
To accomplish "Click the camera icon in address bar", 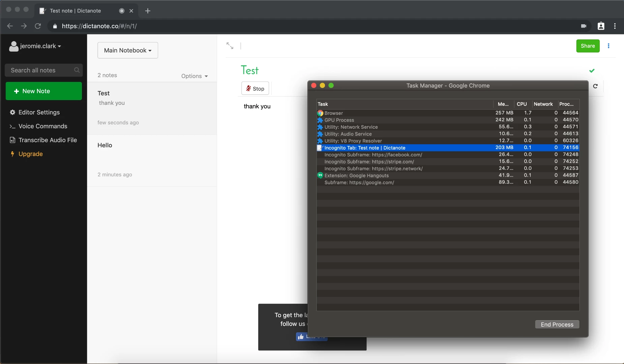I will coord(584,26).
